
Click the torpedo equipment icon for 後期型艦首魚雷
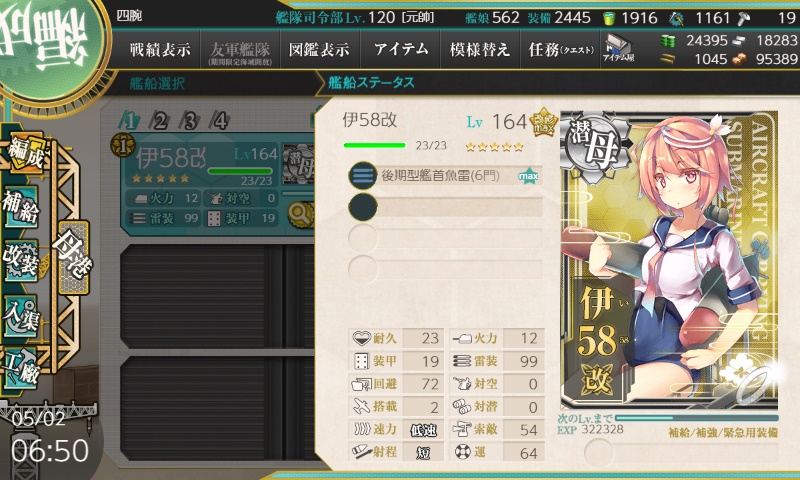(x=362, y=176)
